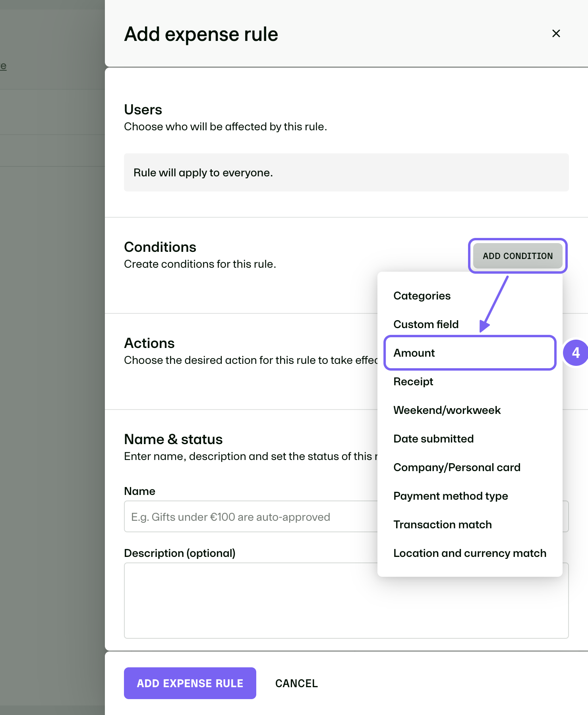Select Date submitted condition

click(x=470, y=439)
